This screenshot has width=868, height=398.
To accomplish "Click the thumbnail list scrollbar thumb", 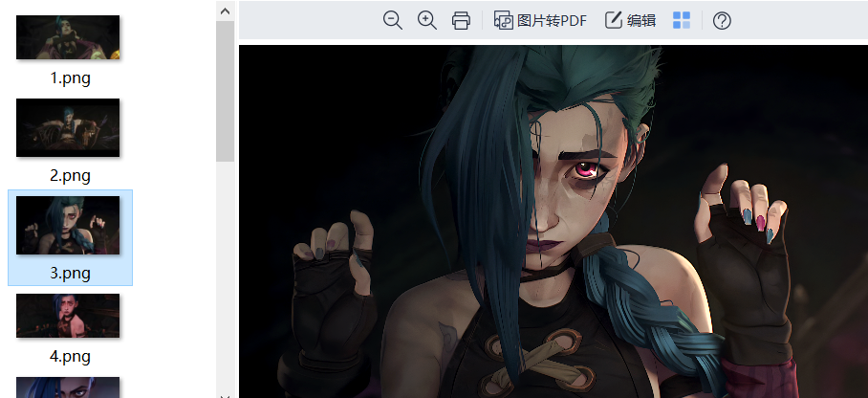I will [225, 91].
